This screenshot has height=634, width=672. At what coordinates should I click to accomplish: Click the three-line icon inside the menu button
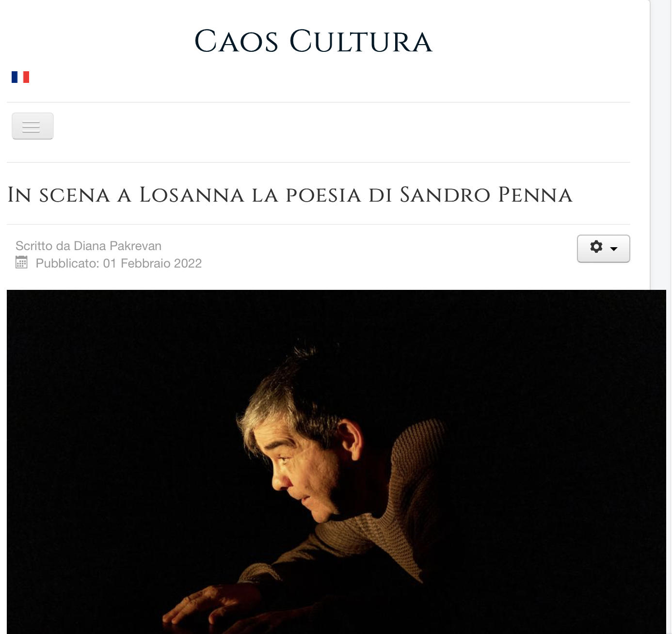point(31,127)
